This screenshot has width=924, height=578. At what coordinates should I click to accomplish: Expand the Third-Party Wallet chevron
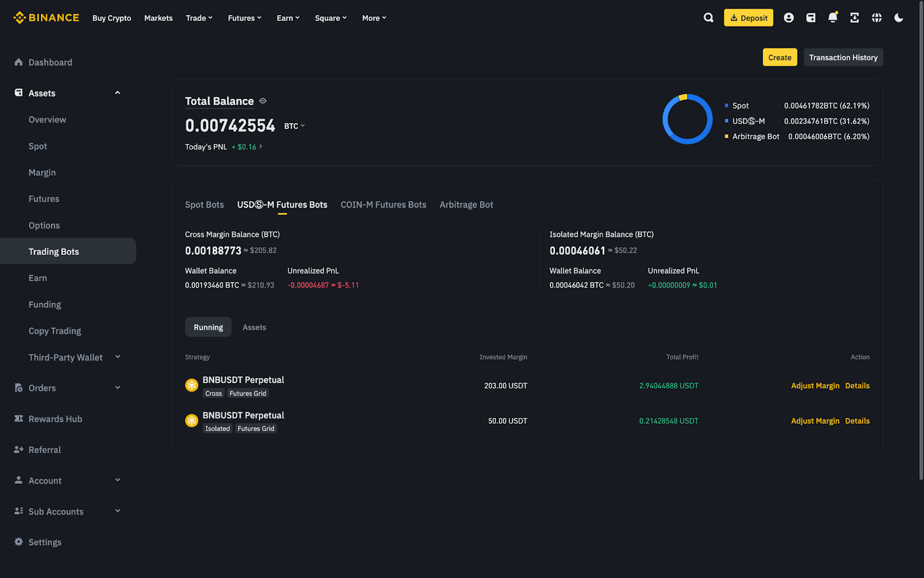point(118,357)
